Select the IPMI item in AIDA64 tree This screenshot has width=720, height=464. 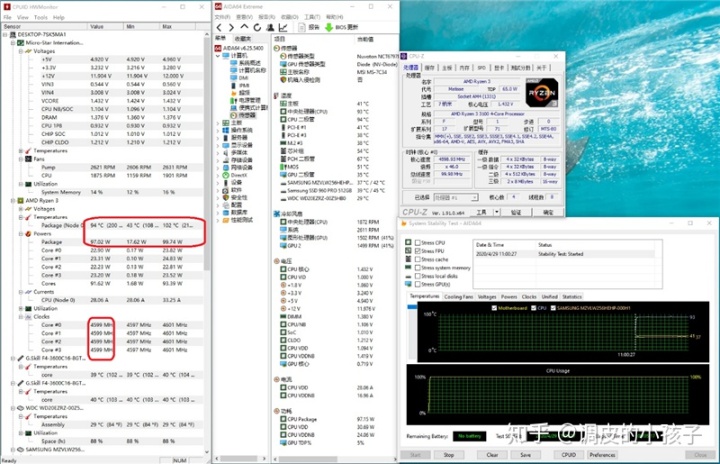pyautogui.click(x=239, y=85)
